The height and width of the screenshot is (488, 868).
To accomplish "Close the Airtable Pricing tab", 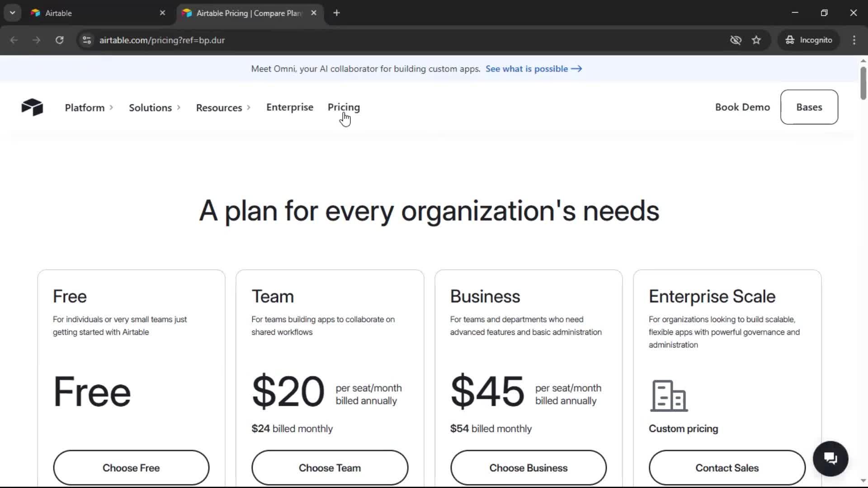I will click(314, 13).
